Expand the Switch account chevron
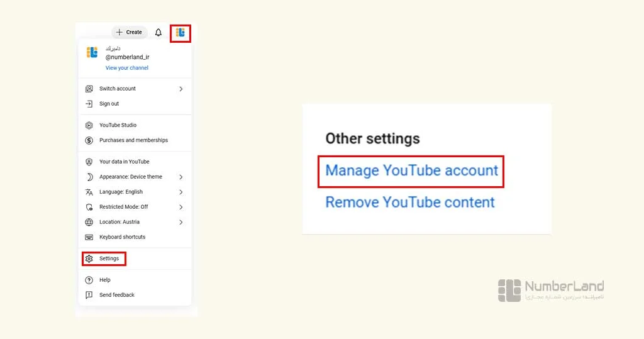This screenshot has height=339, width=644. coord(180,89)
